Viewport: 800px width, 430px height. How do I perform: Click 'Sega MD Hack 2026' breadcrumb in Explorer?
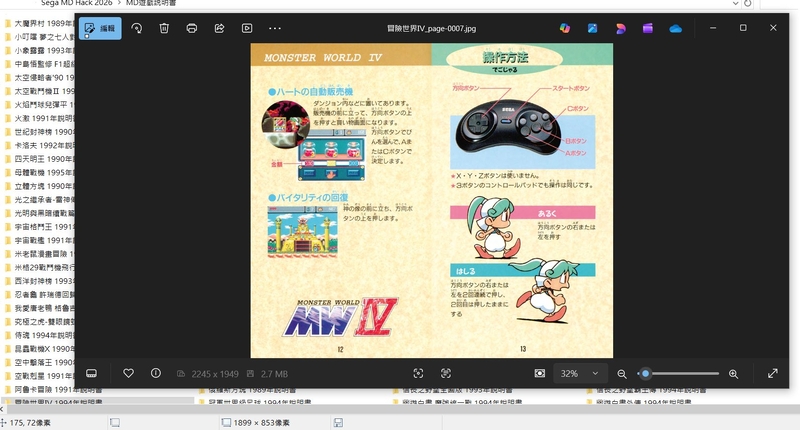[77, 3]
